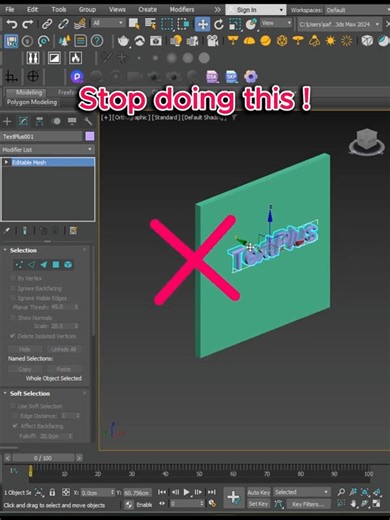Select Polygon sub-object level icon
This screenshot has height=520, width=390.
coord(56,265)
